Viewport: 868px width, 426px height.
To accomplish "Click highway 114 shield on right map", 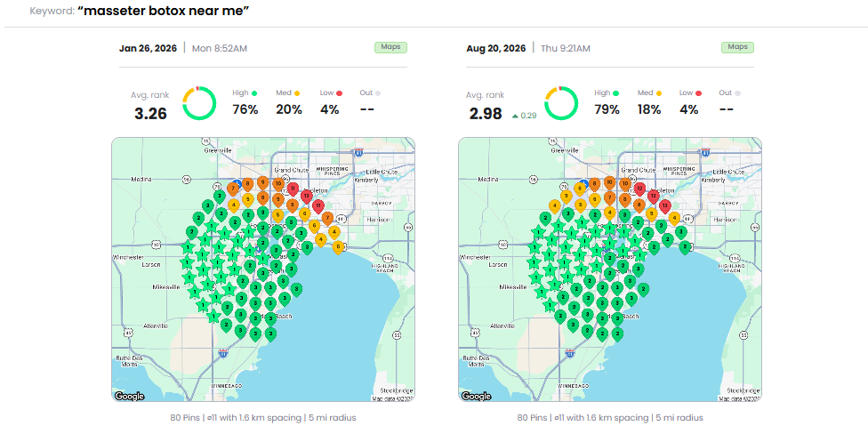I will 734,258.
